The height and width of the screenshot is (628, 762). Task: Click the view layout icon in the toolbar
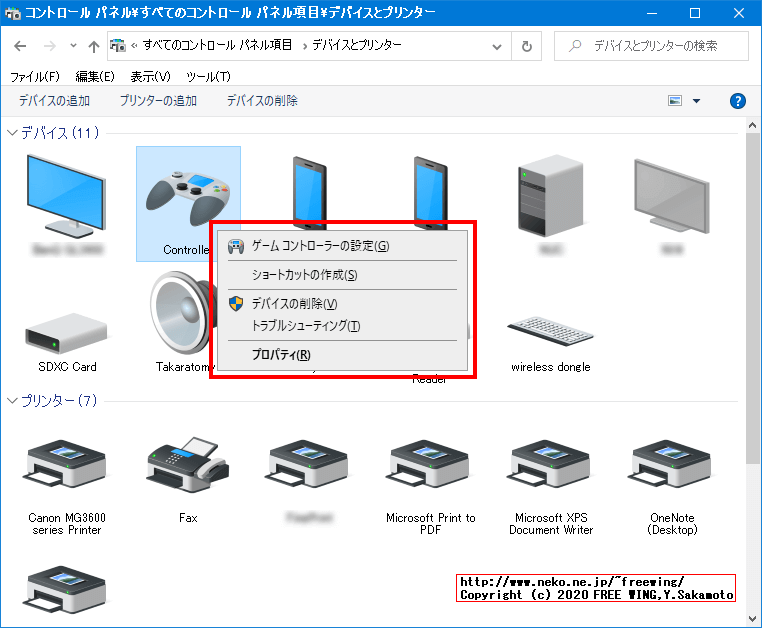(x=675, y=101)
